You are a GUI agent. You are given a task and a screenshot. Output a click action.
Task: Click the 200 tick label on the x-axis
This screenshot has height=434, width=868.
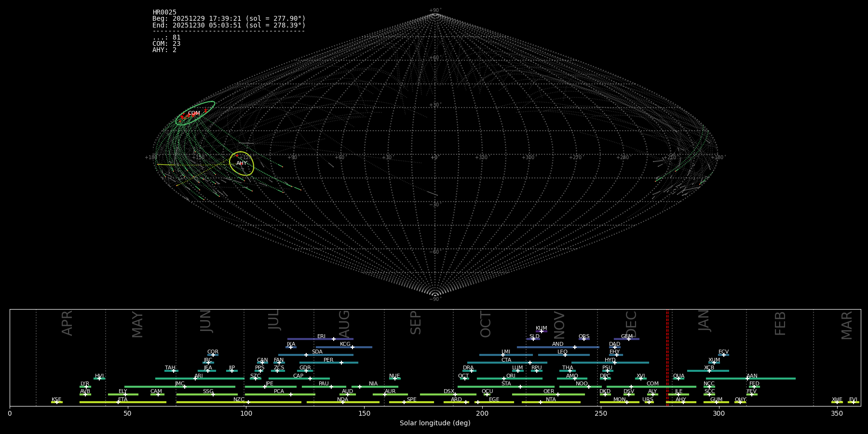tap(482, 414)
